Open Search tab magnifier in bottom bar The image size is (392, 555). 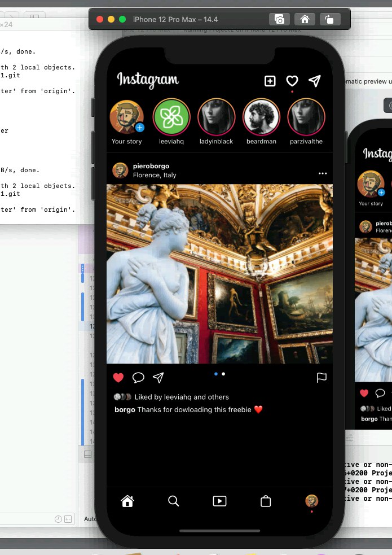coord(174,501)
